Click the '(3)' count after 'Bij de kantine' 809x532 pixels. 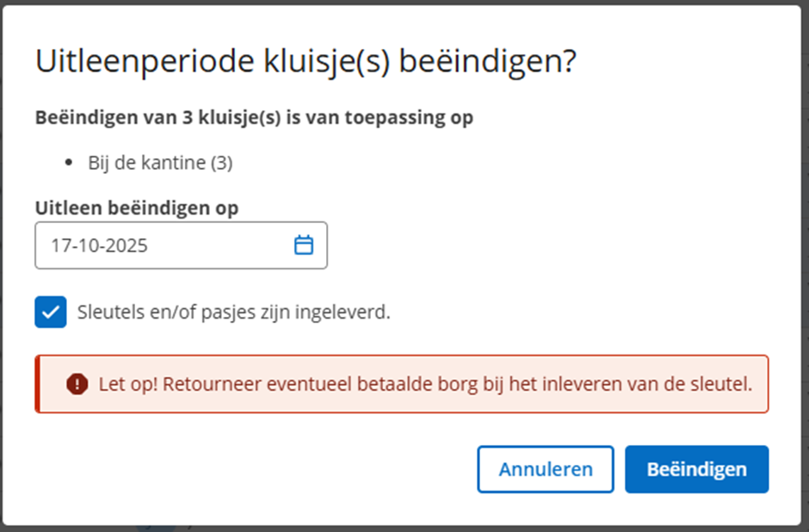click(x=221, y=163)
